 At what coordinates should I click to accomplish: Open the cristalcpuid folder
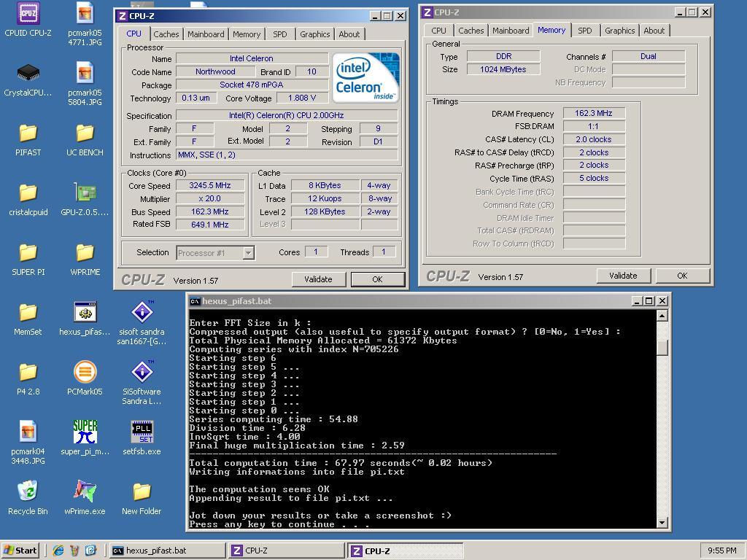[x=28, y=199]
